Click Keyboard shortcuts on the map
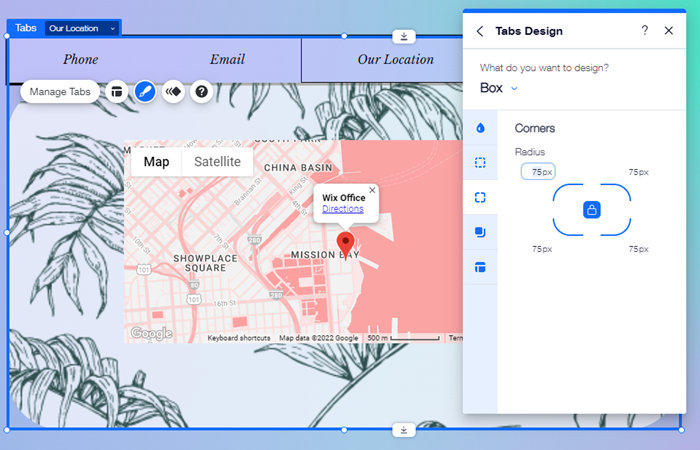This screenshot has width=700, height=450. point(239,338)
